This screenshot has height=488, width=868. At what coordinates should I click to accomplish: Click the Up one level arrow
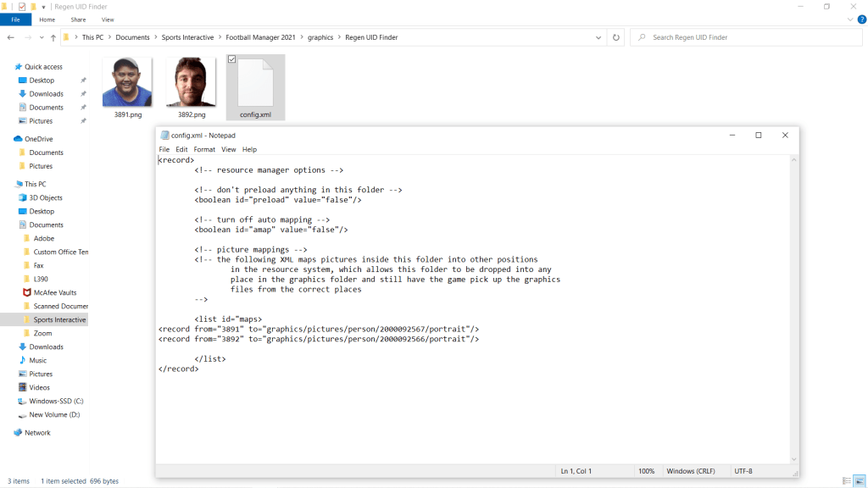(x=53, y=37)
